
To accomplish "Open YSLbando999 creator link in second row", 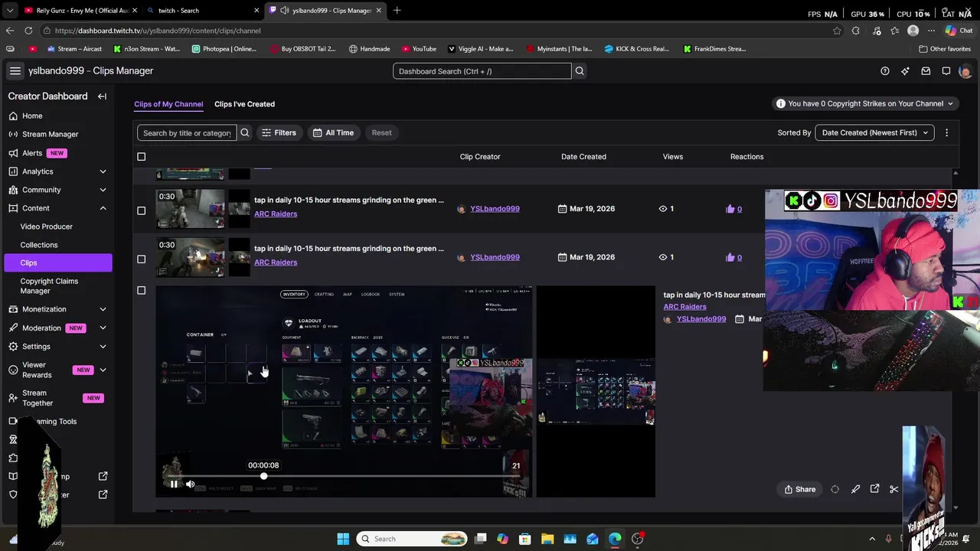I will (495, 257).
